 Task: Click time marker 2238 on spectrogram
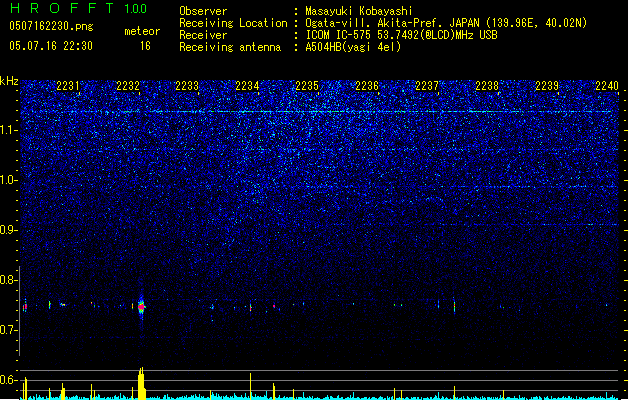[x=487, y=86]
